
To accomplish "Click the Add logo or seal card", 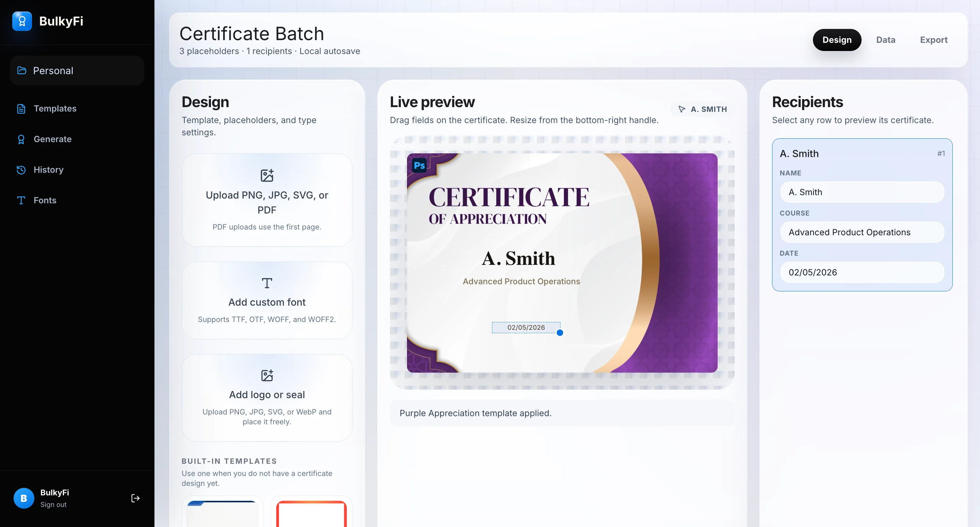I will pos(267,398).
